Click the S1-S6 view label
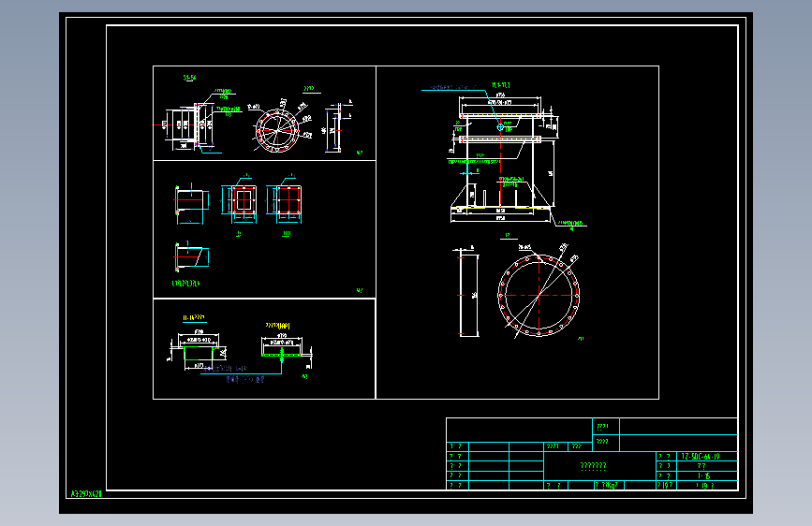 pos(189,78)
